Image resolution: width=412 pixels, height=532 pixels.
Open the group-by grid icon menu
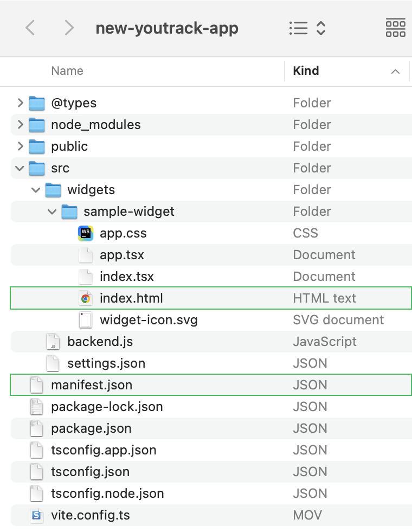click(x=395, y=28)
